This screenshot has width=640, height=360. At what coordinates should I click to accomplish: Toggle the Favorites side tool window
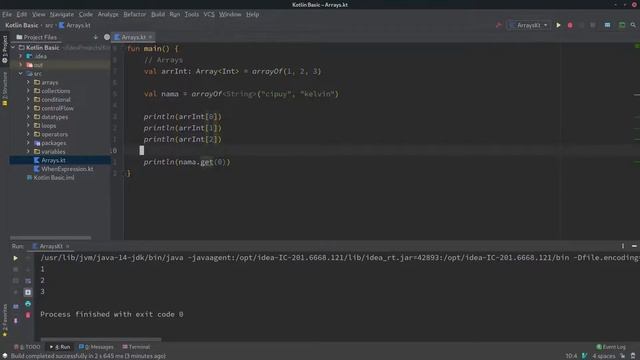4,320
